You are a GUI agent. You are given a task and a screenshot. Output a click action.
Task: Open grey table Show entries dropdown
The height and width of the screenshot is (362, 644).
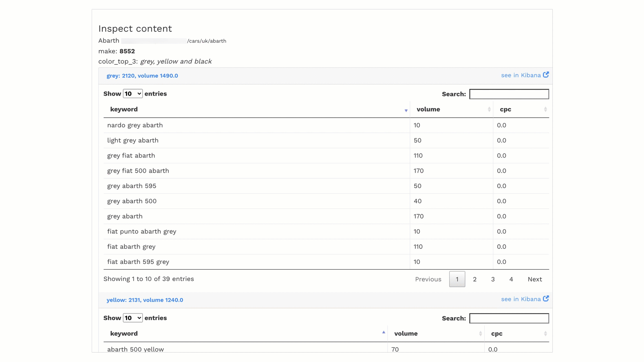tap(132, 94)
